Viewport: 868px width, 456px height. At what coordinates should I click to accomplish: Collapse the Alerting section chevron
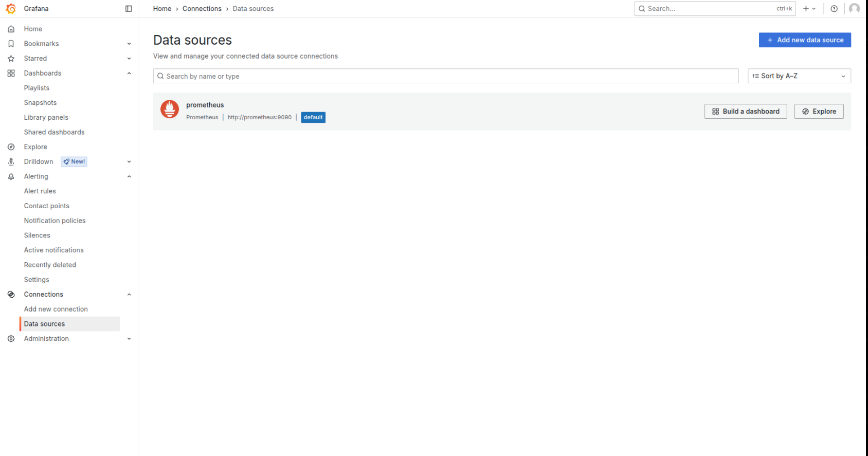click(x=129, y=176)
